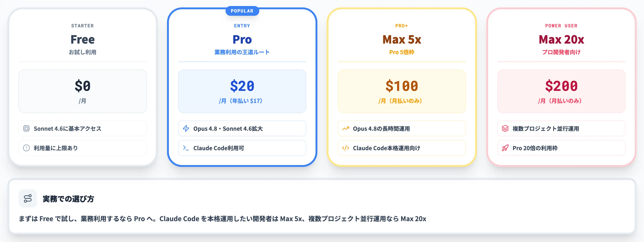Click the Claude Code利用可 feature text
644x242 pixels.
[x=219, y=148]
